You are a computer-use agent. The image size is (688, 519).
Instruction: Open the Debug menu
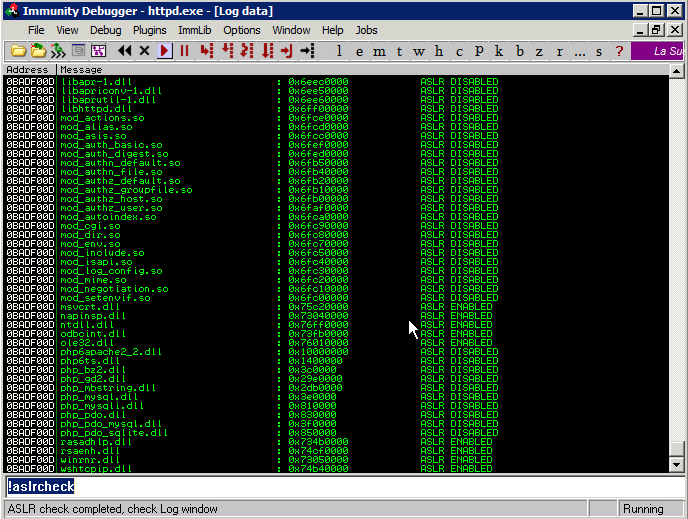[105, 30]
